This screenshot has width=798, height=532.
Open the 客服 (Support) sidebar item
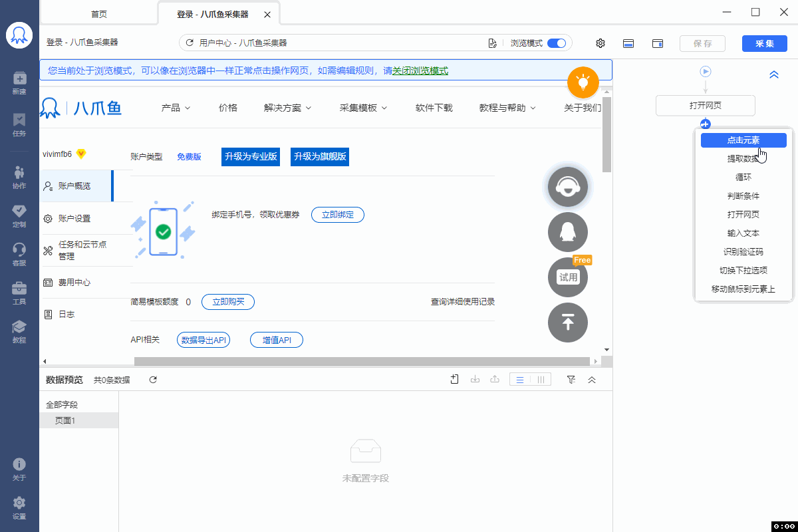[19, 255]
